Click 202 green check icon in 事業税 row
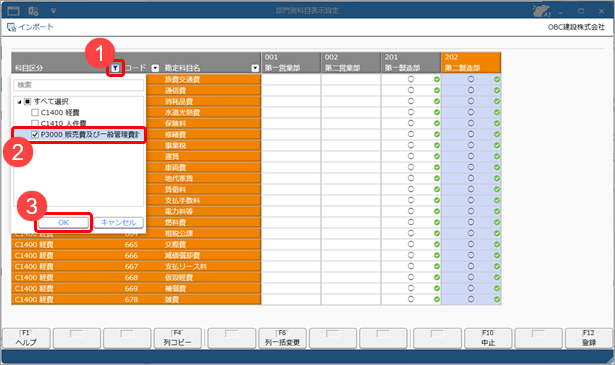 (x=497, y=145)
